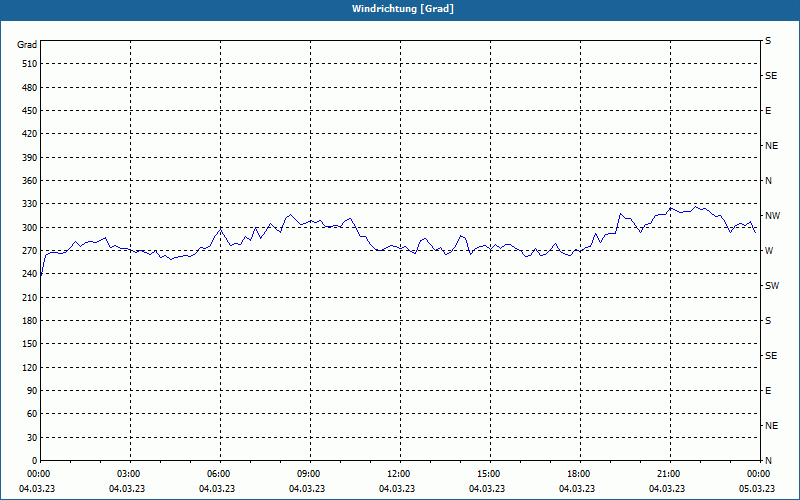
Task: Select the 300 degree axis label
Action: click(30, 228)
